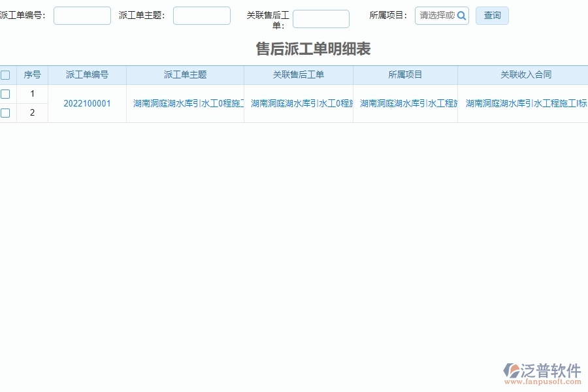Click the 关联售后工单 input field
588x392 pixels.
click(321, 19)
